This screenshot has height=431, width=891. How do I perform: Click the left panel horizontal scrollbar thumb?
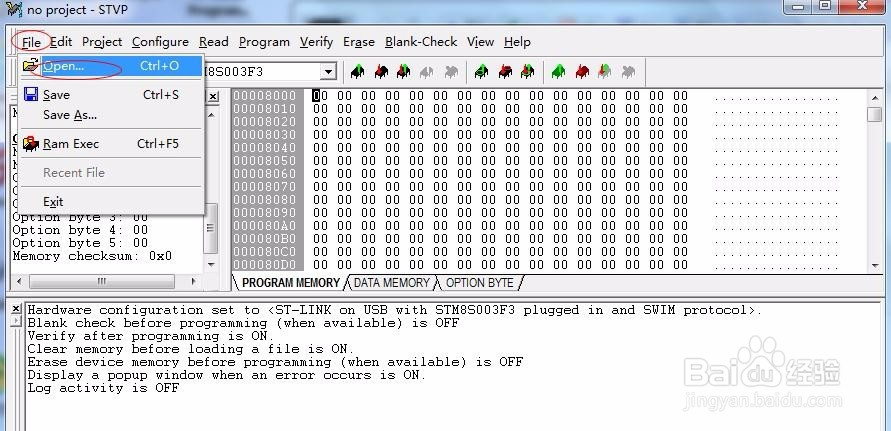point(102,281)
